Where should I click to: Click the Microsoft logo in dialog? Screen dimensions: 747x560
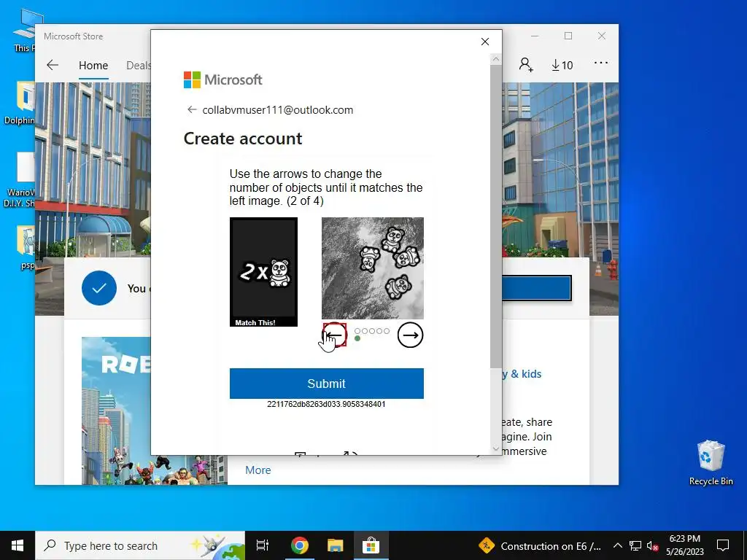223,79
